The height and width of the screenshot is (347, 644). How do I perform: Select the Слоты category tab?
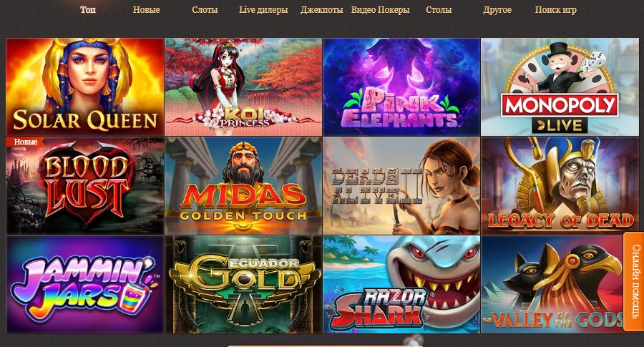(205, 10)
